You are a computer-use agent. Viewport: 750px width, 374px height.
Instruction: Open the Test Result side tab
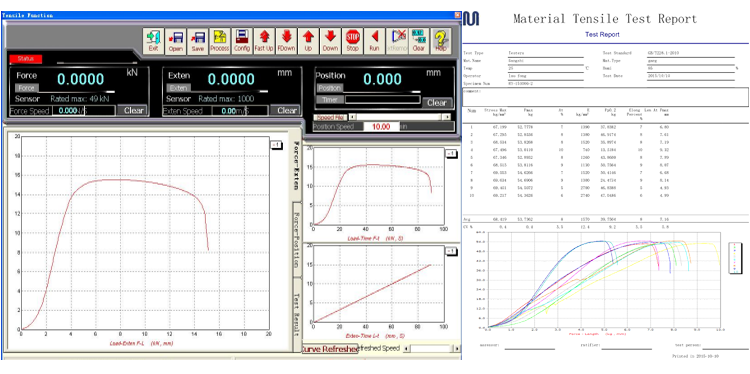pyautogui.click(x=297, y=308)
